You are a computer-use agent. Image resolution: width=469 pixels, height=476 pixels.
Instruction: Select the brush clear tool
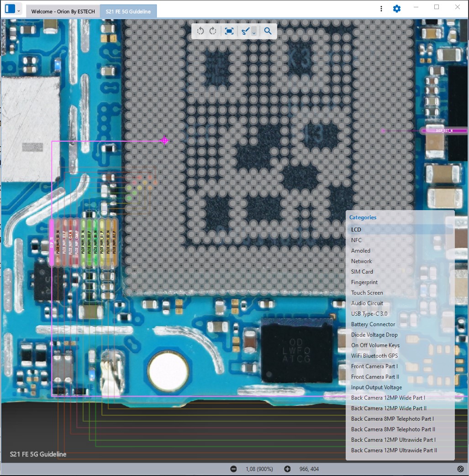tap(245, 31)
